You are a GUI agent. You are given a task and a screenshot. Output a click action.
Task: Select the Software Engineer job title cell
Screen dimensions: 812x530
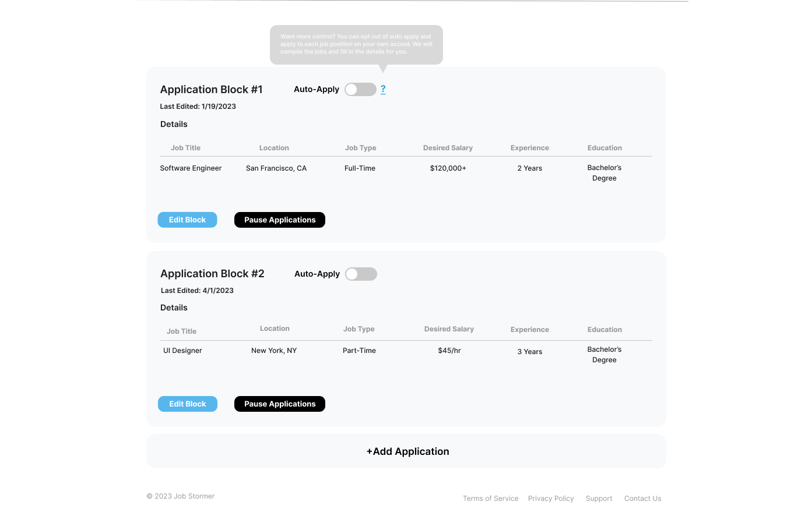click(191, 168)
